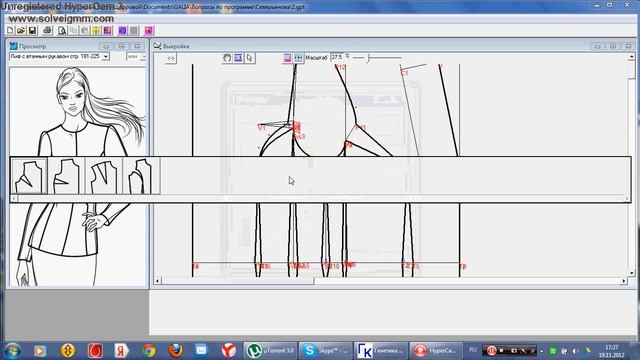Screen dimensions: 640x360
Task: Save the pattern with the floppy icon
Action: (x=32, y=31)
